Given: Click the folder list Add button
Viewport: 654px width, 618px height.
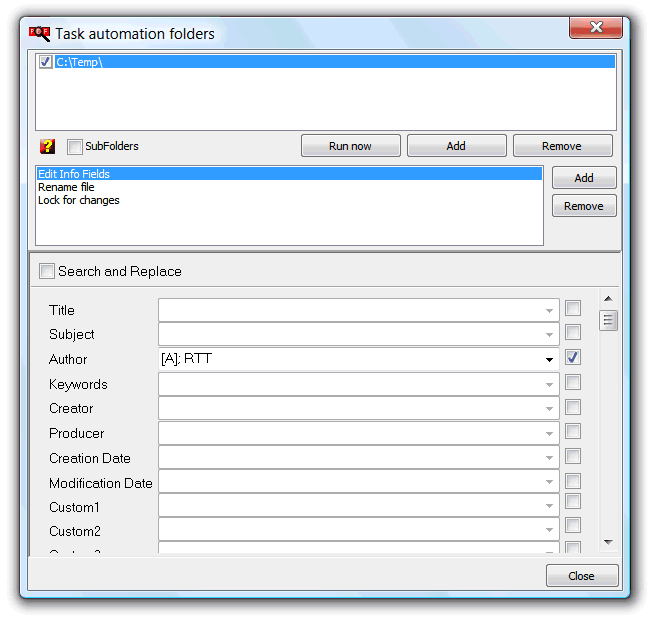Looking at the screenshot, I should click(x=456, y=146).
